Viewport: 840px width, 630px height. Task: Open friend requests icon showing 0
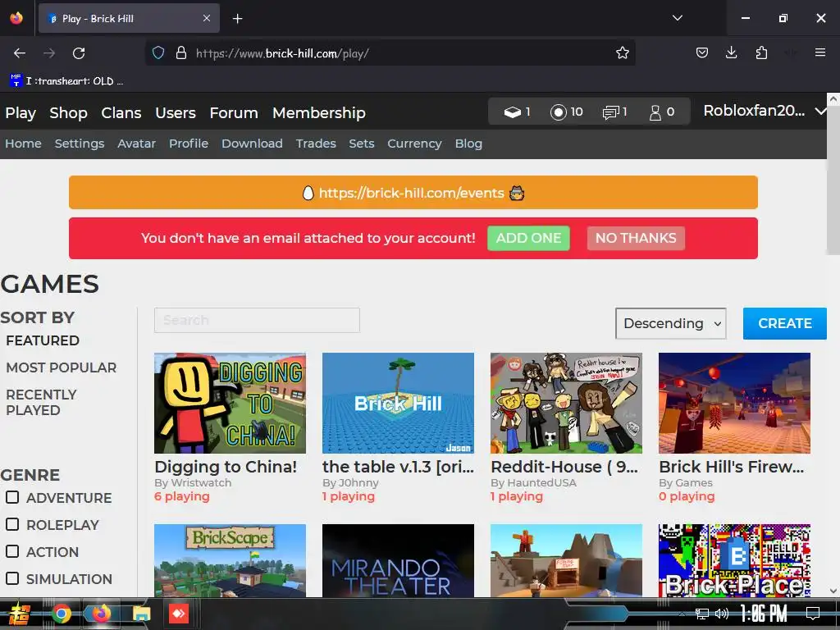[655, 112]
